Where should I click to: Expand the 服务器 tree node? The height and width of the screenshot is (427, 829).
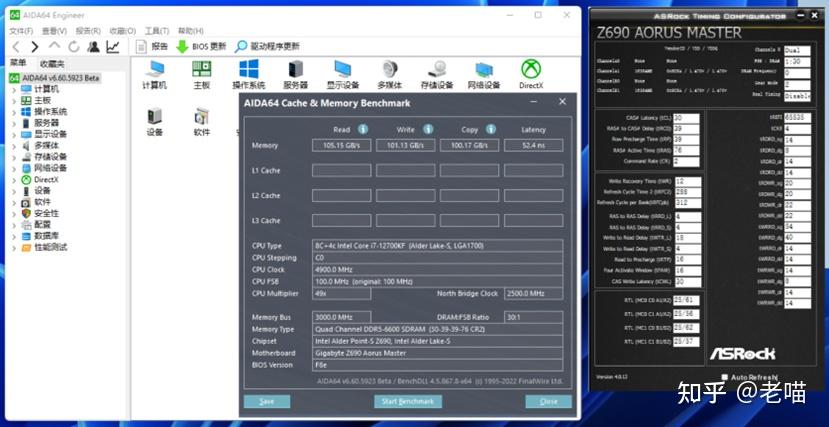pyautogui.click(x=14, y=123)
